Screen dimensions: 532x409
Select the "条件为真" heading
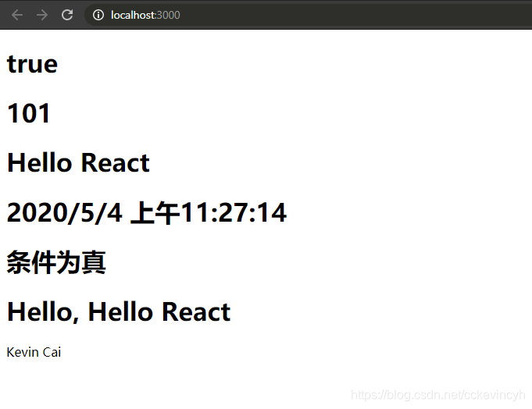pos(56,262)
